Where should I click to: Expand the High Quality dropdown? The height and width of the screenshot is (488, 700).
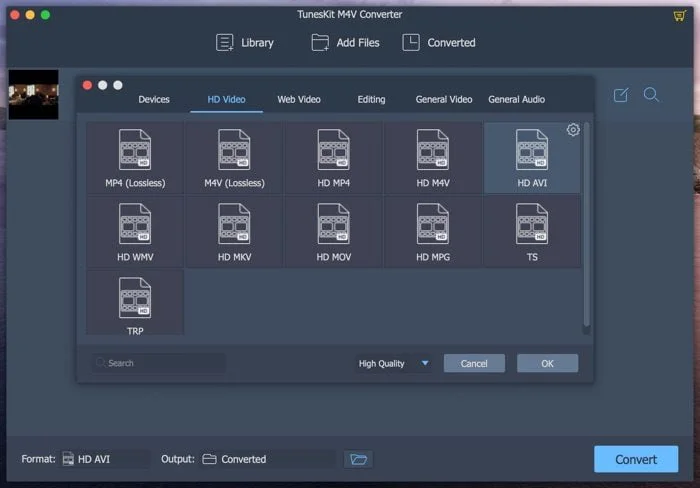pos(393,363)
